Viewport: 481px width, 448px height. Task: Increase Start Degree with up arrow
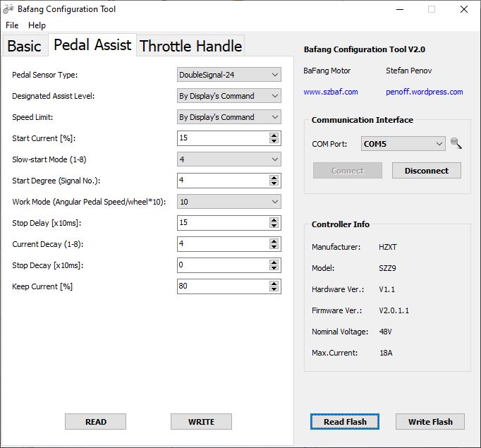coord(274,177)
